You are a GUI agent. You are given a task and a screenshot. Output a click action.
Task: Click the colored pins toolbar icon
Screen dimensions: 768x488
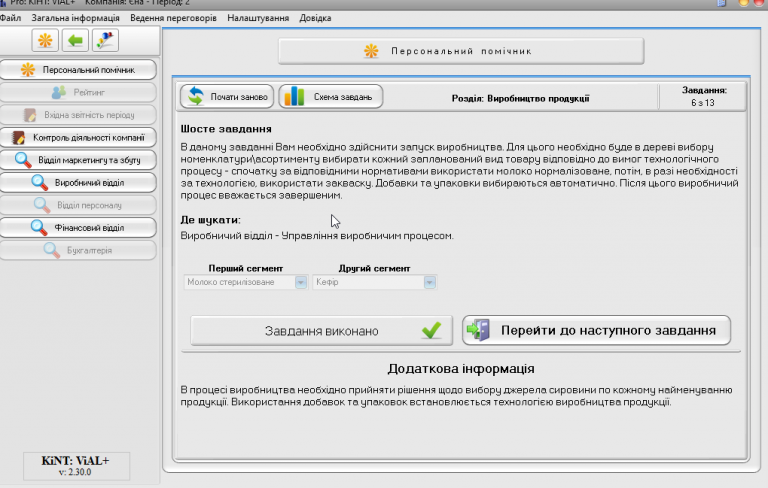coord(105,40)
